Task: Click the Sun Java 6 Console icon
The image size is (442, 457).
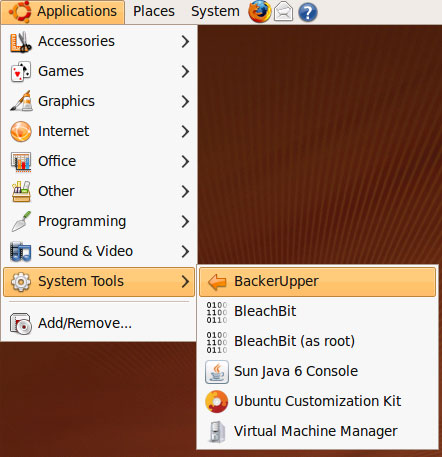Action: coord(217,372)
